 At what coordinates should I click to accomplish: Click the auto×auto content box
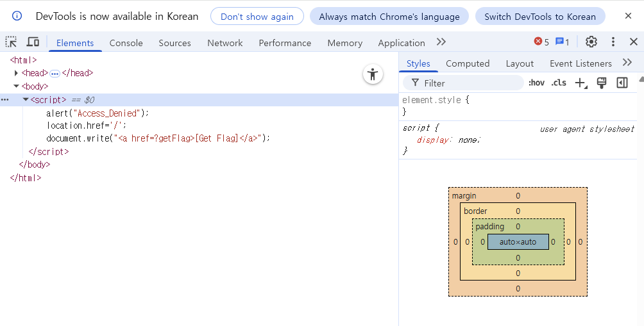(518, 242)
